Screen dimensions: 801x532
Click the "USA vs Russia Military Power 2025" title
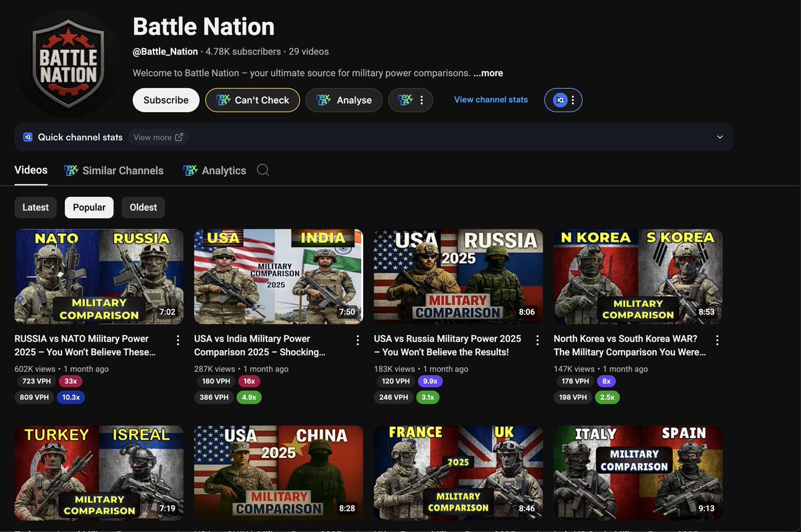[x=447, y=345]
